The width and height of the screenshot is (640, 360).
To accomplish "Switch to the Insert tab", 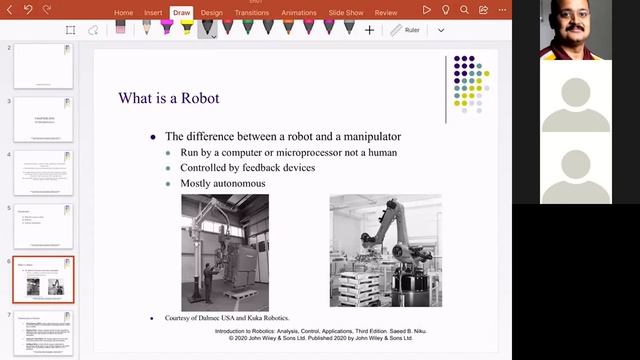I will coord(153,13).
